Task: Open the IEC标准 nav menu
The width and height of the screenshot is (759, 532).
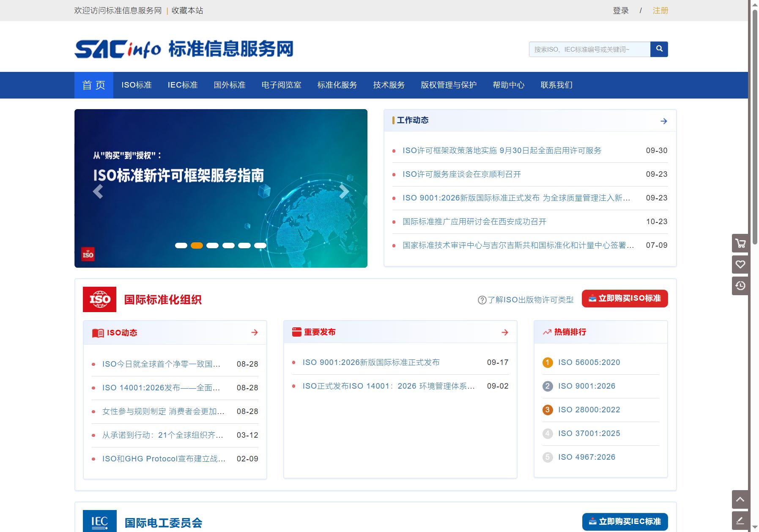Action: (x=183, y=85)
